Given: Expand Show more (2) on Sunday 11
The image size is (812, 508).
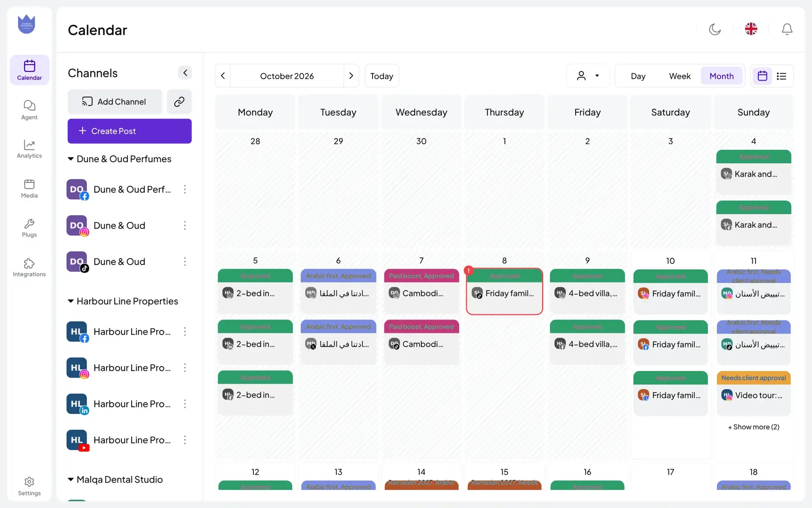Looking at the screenshot, I should coord(754,427).
